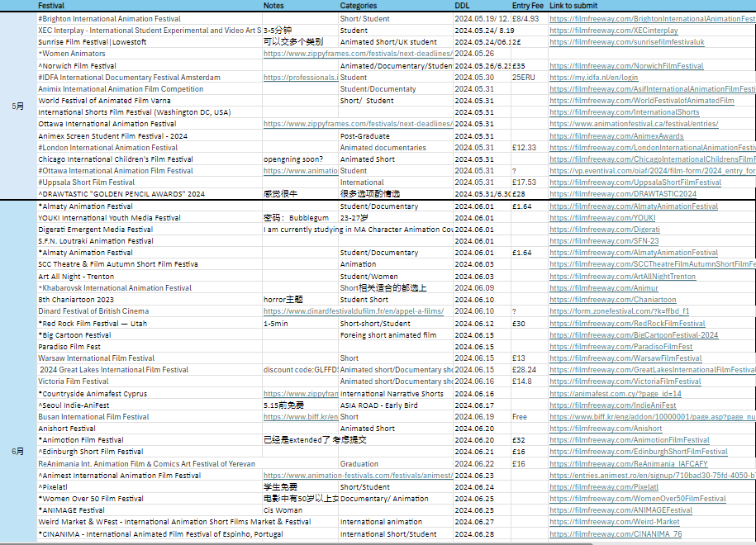Open the DRAWTASTIC2024 submission link

[x=623, y=194]
